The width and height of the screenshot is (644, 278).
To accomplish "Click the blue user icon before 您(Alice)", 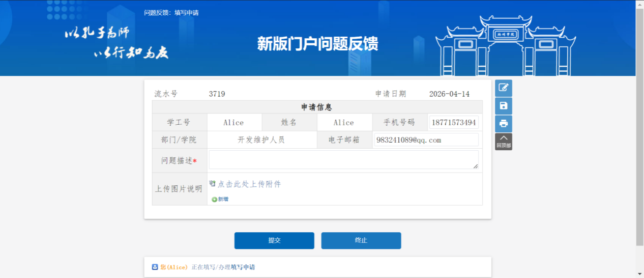I will pyautogui.click(x=155, y=267).
